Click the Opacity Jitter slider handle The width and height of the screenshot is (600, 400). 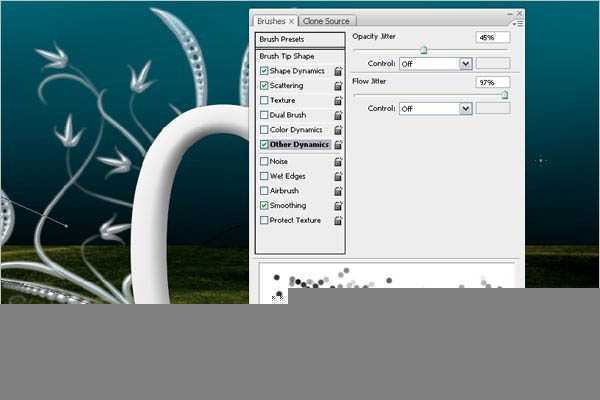(424, 50)
